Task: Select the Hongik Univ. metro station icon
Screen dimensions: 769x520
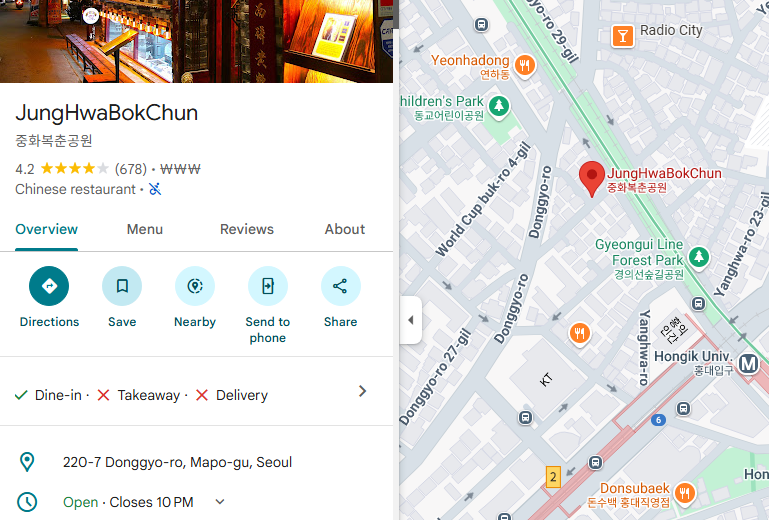Action: pos(748,364)
